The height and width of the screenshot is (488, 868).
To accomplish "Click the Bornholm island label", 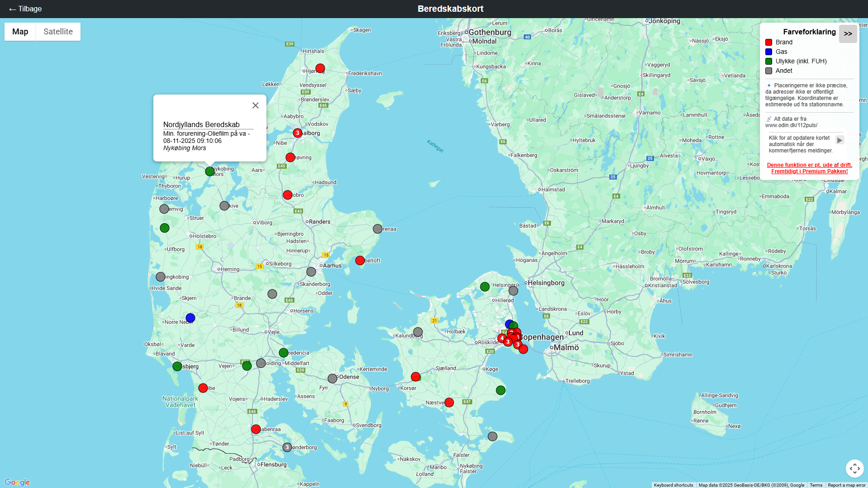I will 705,412.
